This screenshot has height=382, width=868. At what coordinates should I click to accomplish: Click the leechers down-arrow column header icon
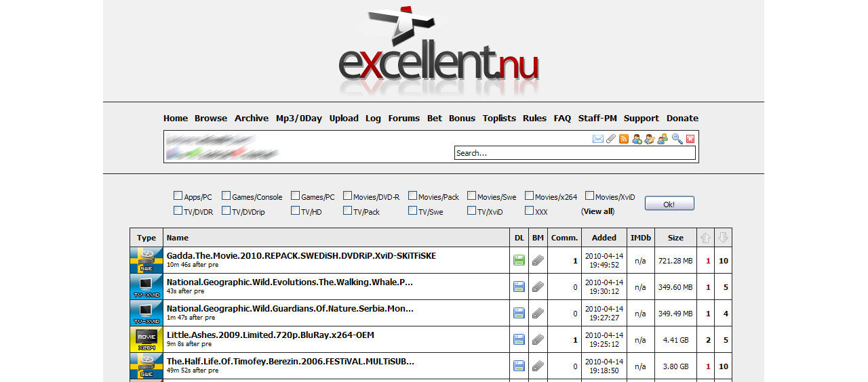723,238
